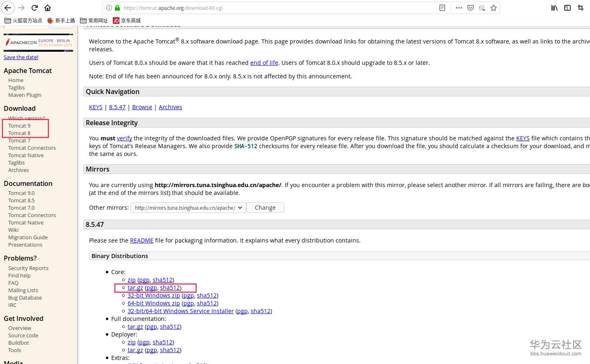Click the ApacheCon Europe Berlin banner
The height and width of the screenshot is (364, 590).
[39, 43]
